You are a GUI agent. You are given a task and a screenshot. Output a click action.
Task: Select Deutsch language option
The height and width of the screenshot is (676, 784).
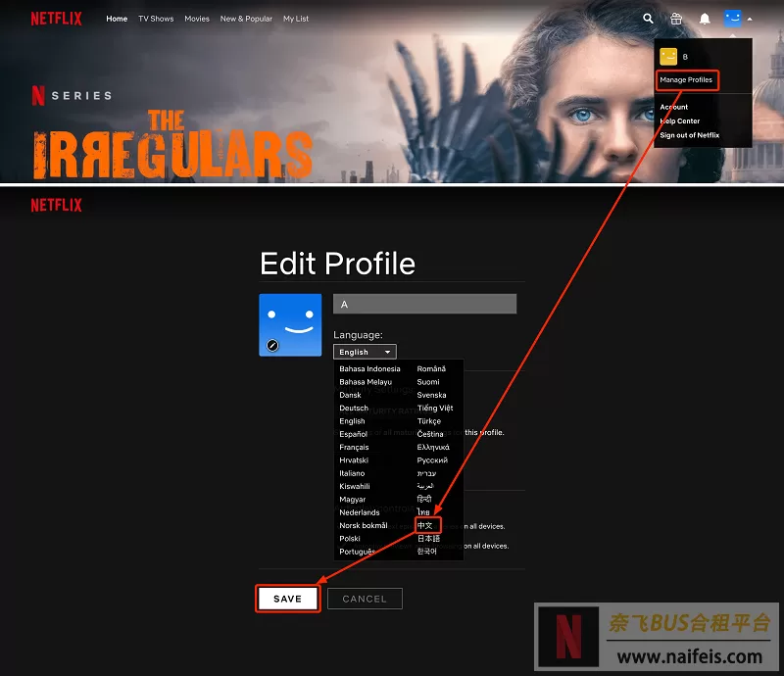point(354,408)
